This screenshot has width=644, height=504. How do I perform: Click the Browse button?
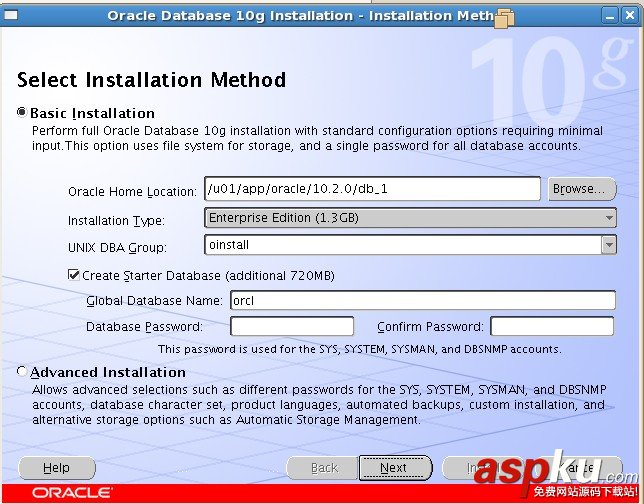pyautogui.click(x=582, y=189)
